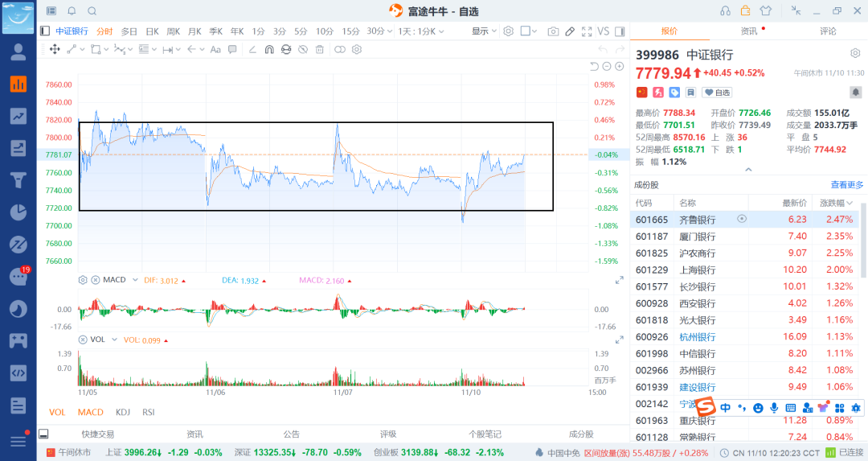Open the VS compare feature

coord(604,31)
